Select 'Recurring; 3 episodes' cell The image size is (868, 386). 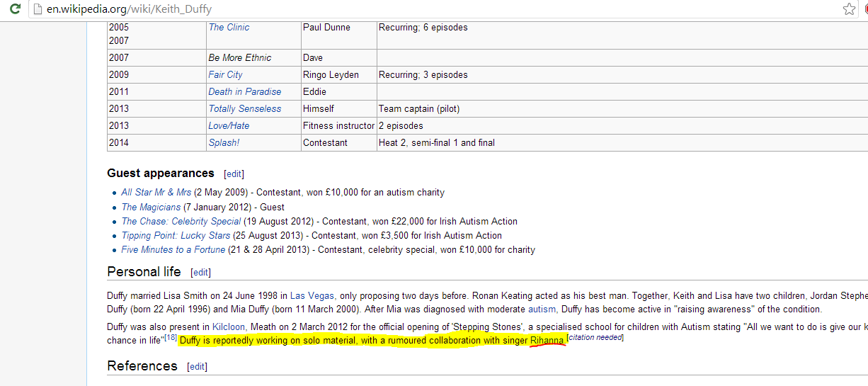pos(622,75)
